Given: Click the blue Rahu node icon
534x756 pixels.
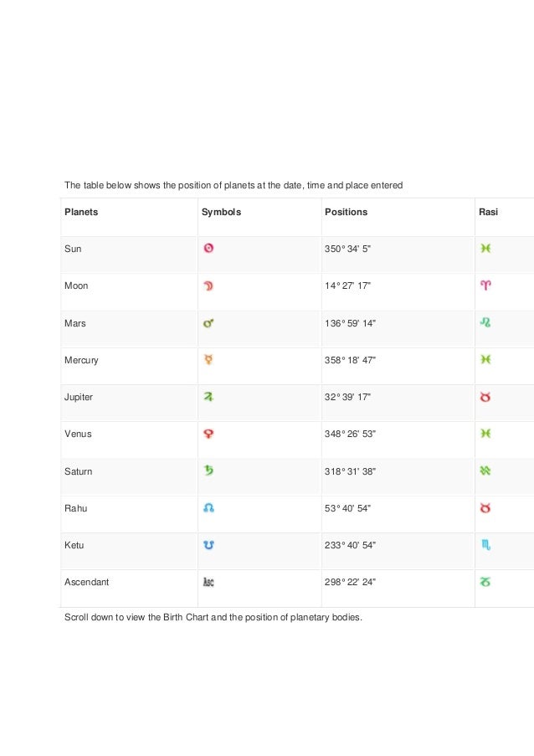Looking at the screenshot, I should tap(208, 508).
